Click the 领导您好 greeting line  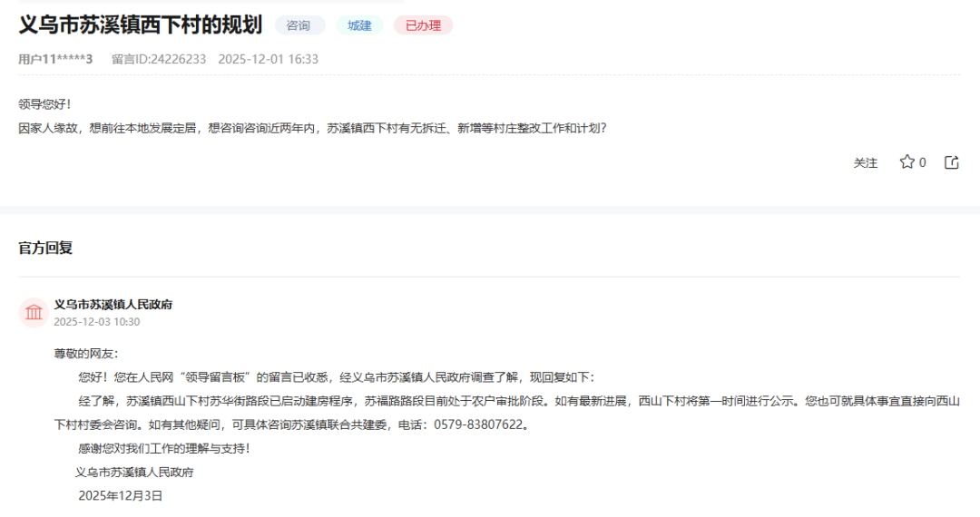click(44, 104)
